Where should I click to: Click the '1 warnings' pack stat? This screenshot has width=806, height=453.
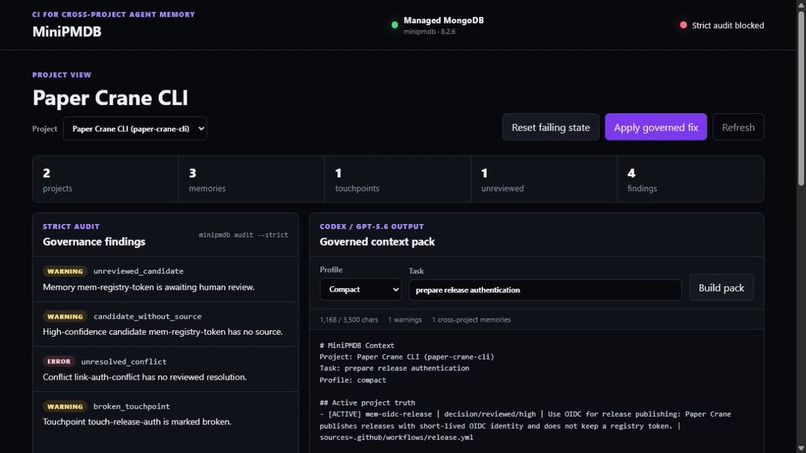(x=405, y=320)
